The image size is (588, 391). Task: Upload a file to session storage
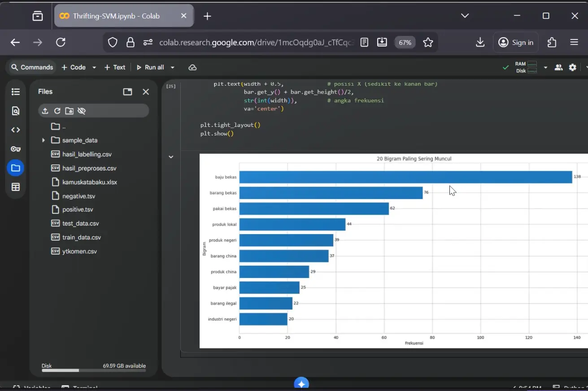[x=45, y=111]
